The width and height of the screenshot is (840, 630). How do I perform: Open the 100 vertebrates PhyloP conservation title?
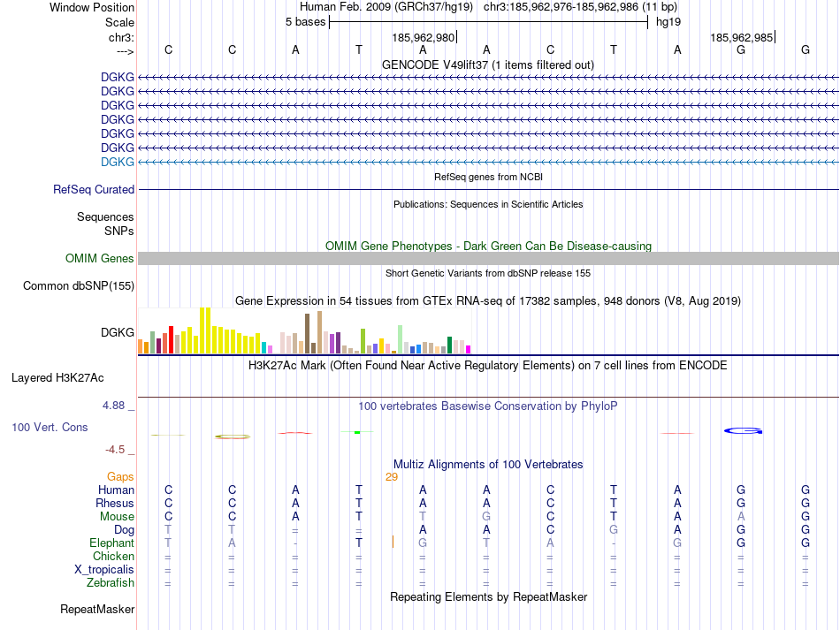[x=488, y=406]
